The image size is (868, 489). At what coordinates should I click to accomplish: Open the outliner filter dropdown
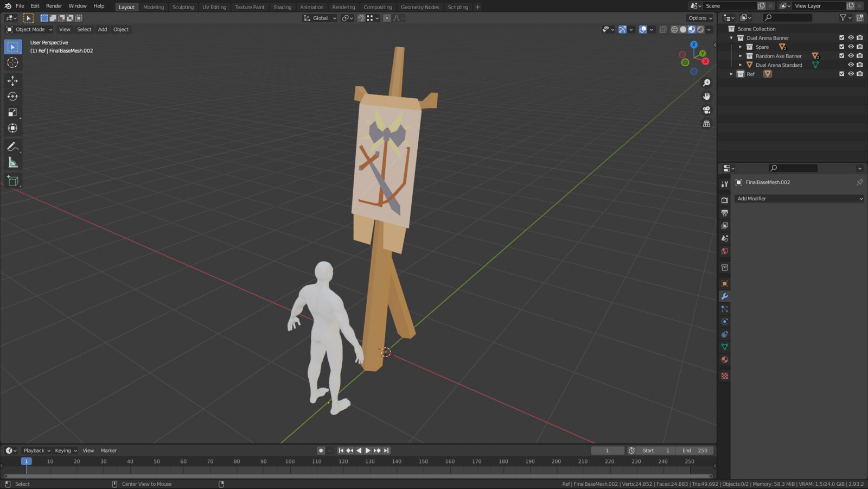(845, 18)
